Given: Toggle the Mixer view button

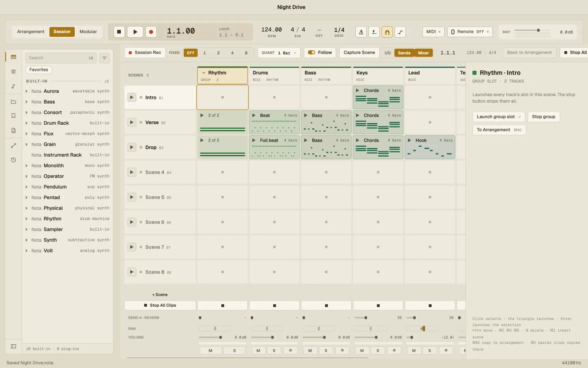Looking at the screenshot, I should click(x=423, y=53).
